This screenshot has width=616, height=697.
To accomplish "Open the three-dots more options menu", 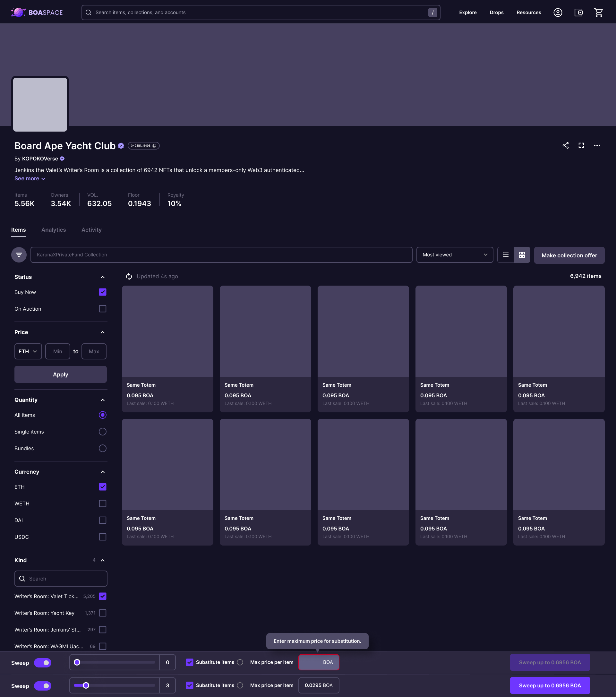I will tap(597, 145).
